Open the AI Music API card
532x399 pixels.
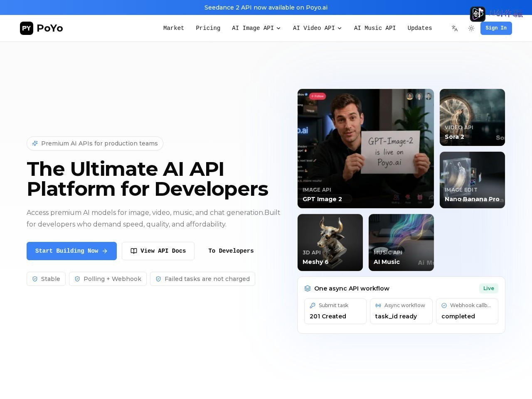pyautogui.click(x=401, y=242)
